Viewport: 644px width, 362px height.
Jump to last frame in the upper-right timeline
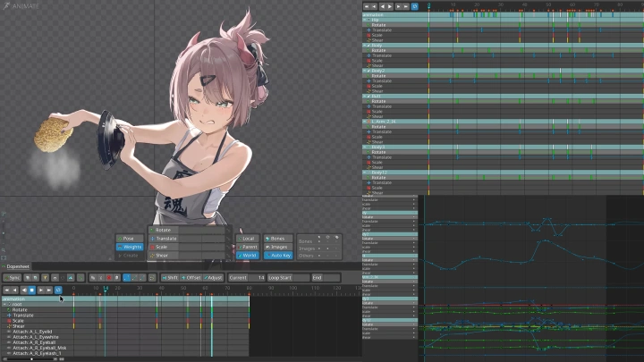point(406,6)
